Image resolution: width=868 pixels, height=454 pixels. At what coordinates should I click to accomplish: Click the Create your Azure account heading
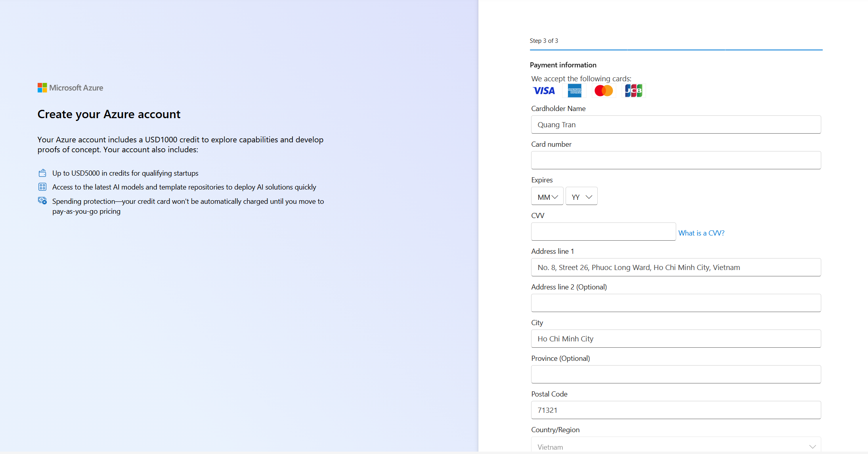click(x=109, y=114)
